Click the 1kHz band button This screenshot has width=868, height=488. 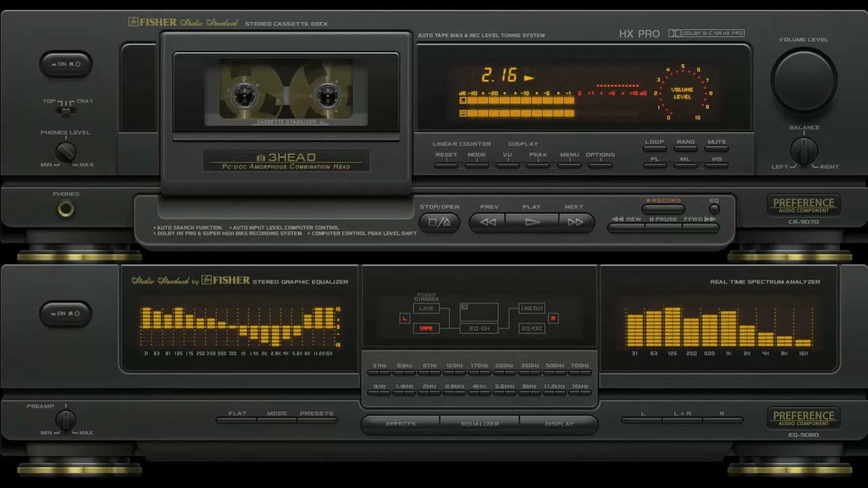(379, 392)
